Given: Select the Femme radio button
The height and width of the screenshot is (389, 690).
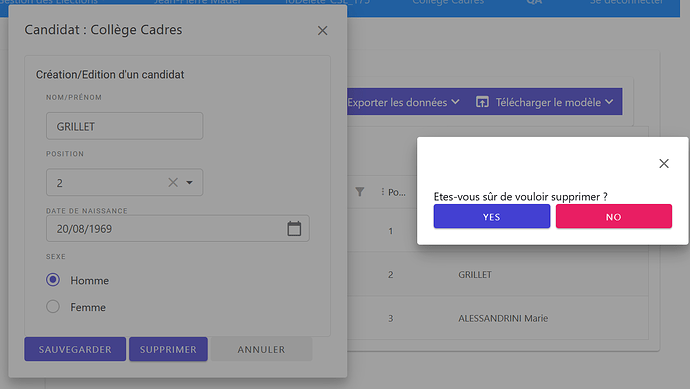Looking at the screenshot, I should coord(53,306).
